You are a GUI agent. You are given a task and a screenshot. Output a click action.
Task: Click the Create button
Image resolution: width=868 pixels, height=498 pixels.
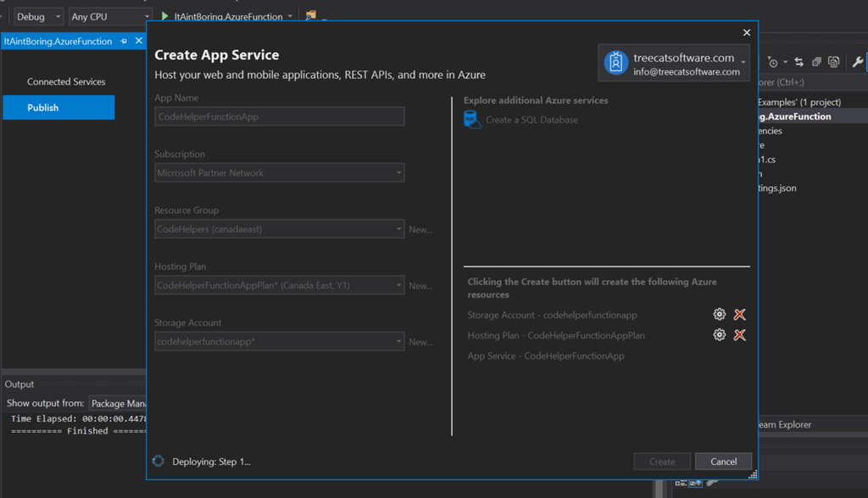point(662,462)
